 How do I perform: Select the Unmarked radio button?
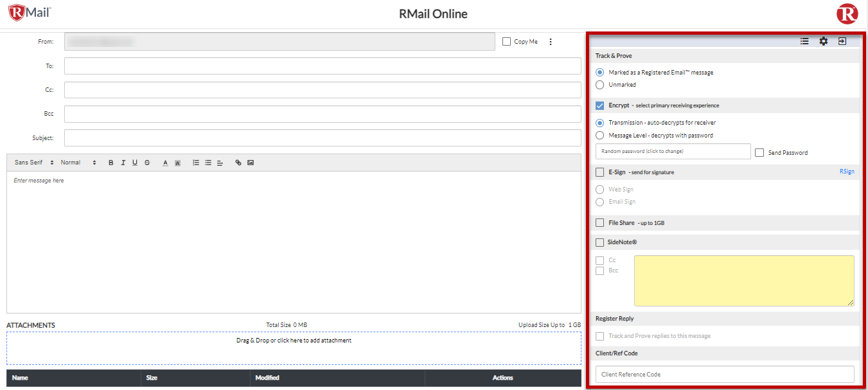click(x=598, y=84)
